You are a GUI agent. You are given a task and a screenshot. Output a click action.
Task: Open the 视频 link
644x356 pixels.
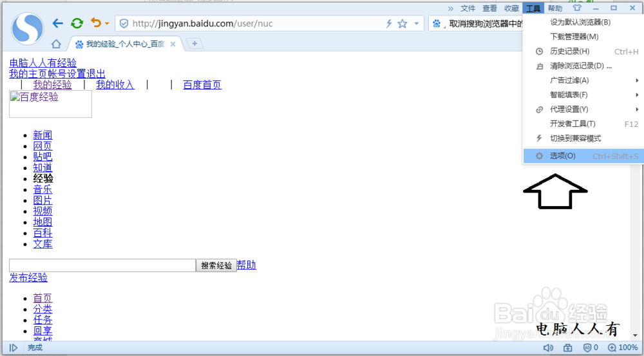tap(43, 211)
